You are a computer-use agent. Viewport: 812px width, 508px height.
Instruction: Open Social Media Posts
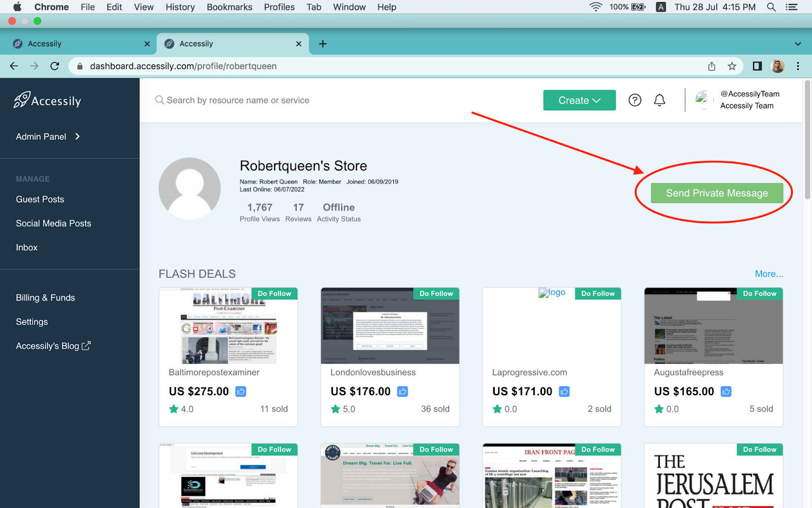53,223
